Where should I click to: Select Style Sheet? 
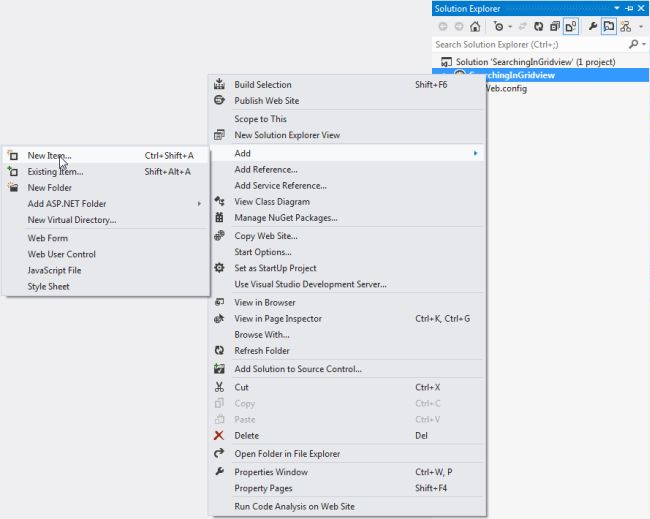point(105,287)
